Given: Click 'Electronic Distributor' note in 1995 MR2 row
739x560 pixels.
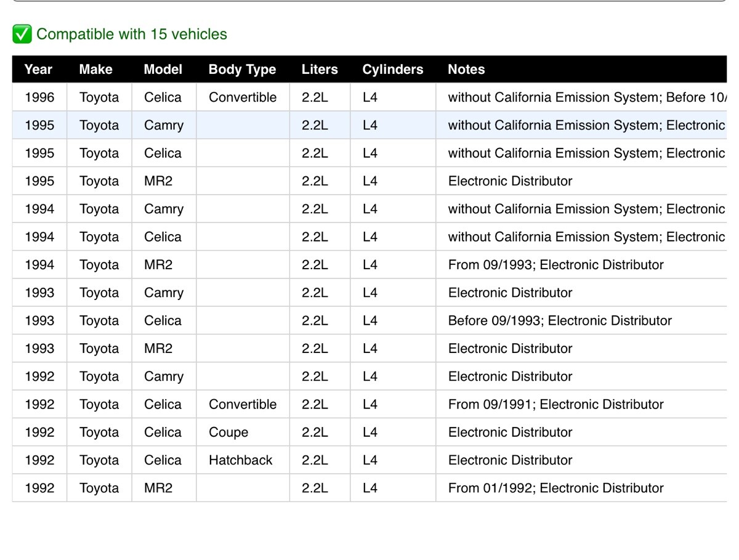Looking at the screenshot, I should [x=511, y=181].
